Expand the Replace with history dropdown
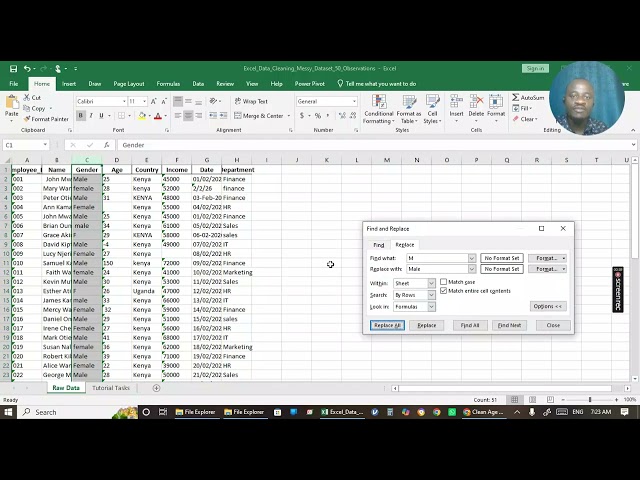Viewport: 640px width, 480px height. [x=471, y=269]
